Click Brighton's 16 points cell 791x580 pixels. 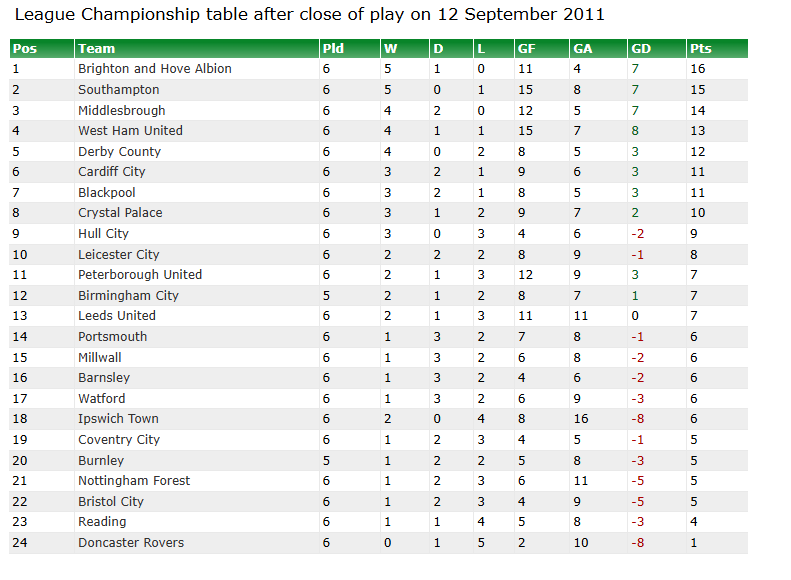tap(698, 69)
